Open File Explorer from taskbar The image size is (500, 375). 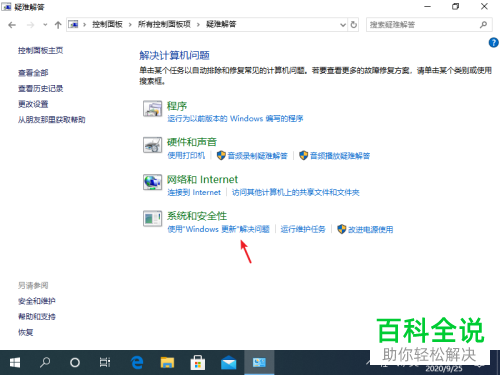click(x=167, y=362)
